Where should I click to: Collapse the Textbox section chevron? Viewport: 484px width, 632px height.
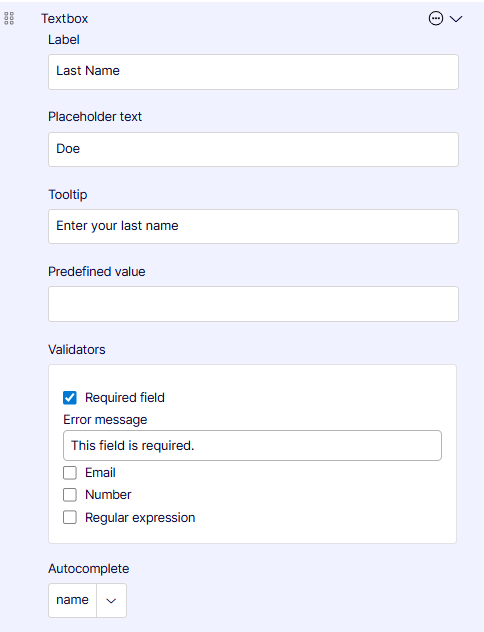[456, 19]
